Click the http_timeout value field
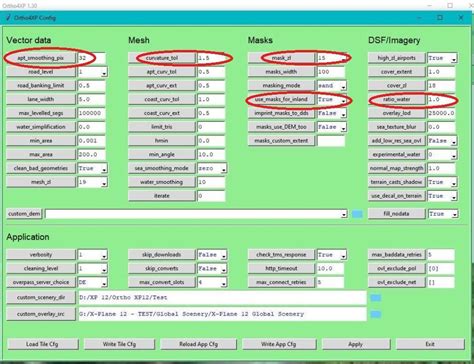Viewport: 474px width, 364px height. tap(330, 268)
